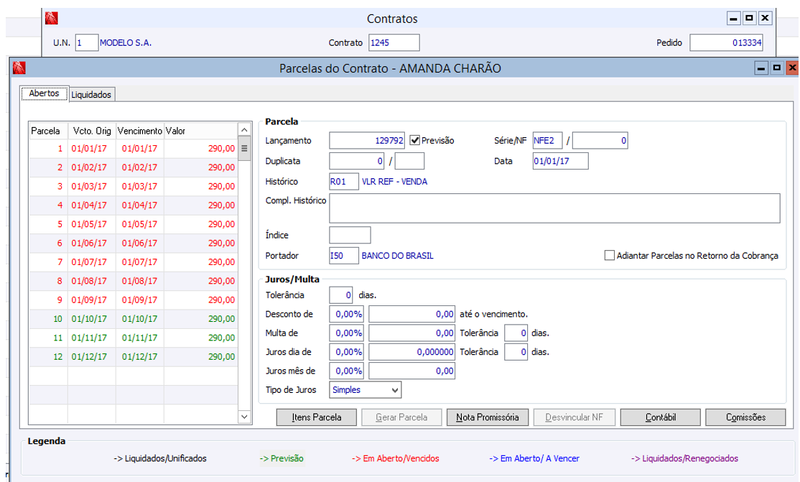Click the parcel list scroll up arrow

click(x=244, y=130)
